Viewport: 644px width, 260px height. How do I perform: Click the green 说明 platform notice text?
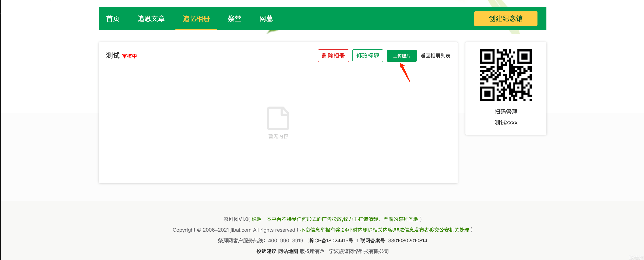click(335, 219)
